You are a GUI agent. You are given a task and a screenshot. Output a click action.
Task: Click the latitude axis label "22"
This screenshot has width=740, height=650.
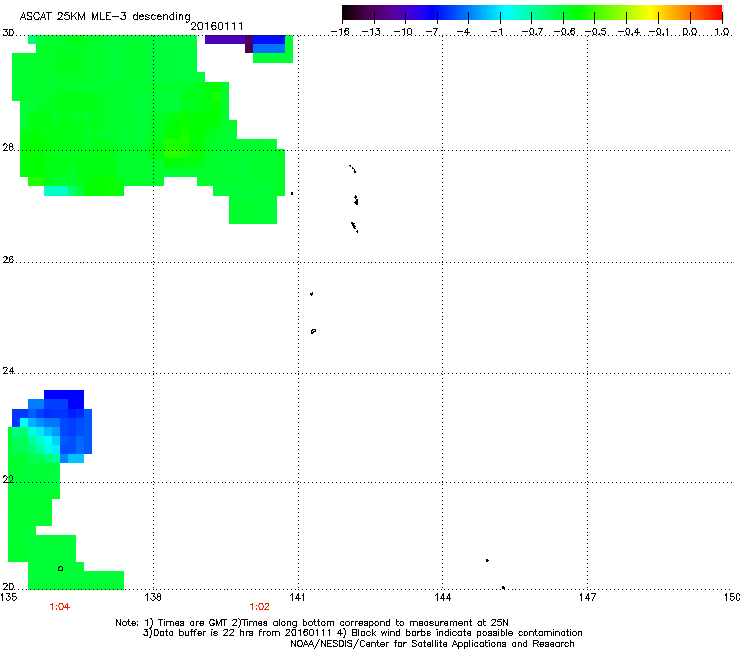(8, 480)
